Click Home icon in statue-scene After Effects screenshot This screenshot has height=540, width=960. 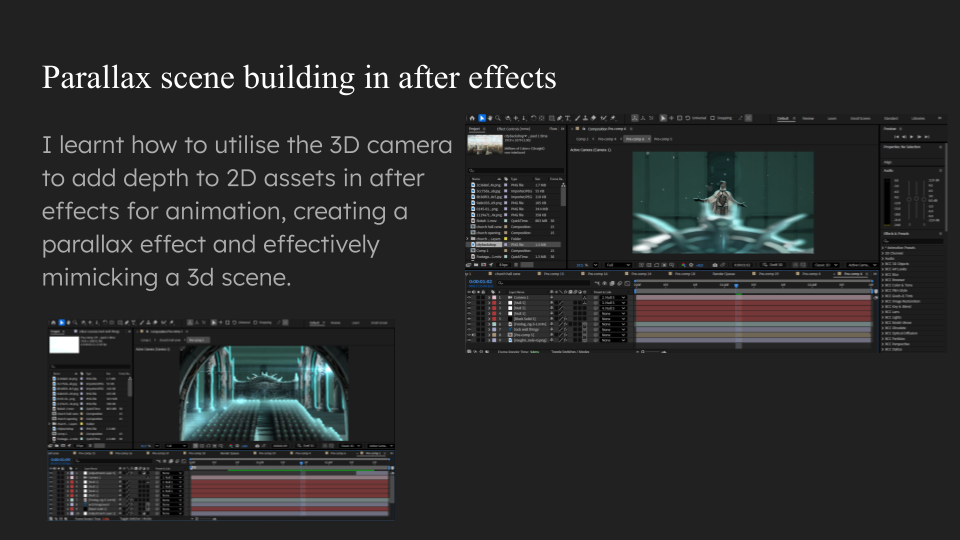tap(472, 118)
